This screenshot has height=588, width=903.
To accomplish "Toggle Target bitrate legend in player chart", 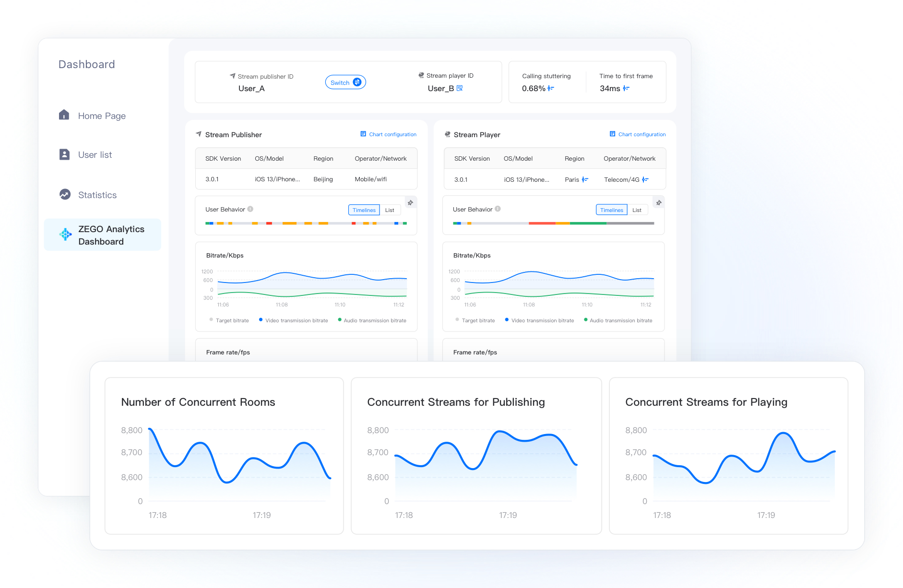I will tap(475, 320).
